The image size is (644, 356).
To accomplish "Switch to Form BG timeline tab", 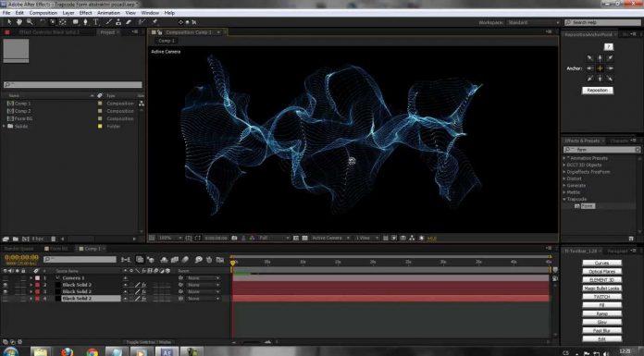I will coord(56,249).
